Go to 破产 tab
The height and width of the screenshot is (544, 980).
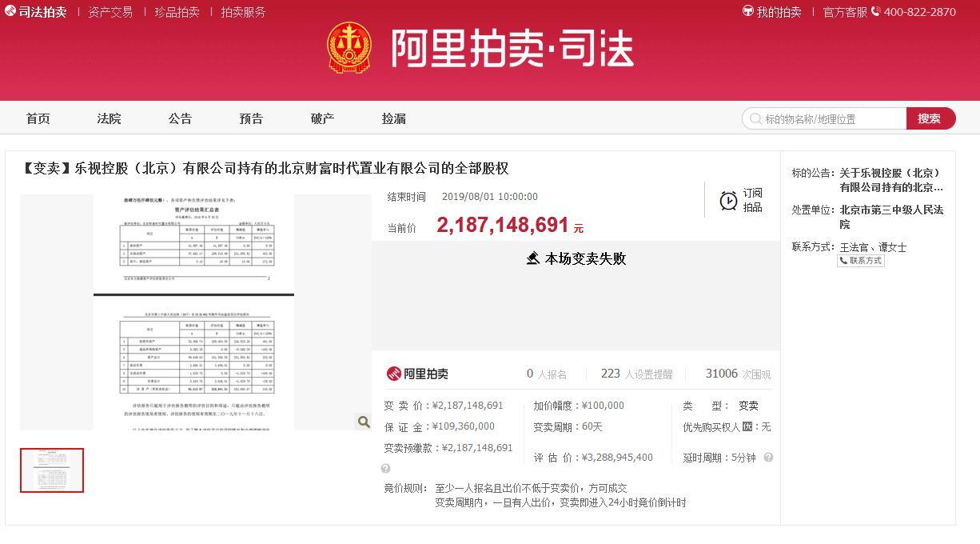coord(323,118)
